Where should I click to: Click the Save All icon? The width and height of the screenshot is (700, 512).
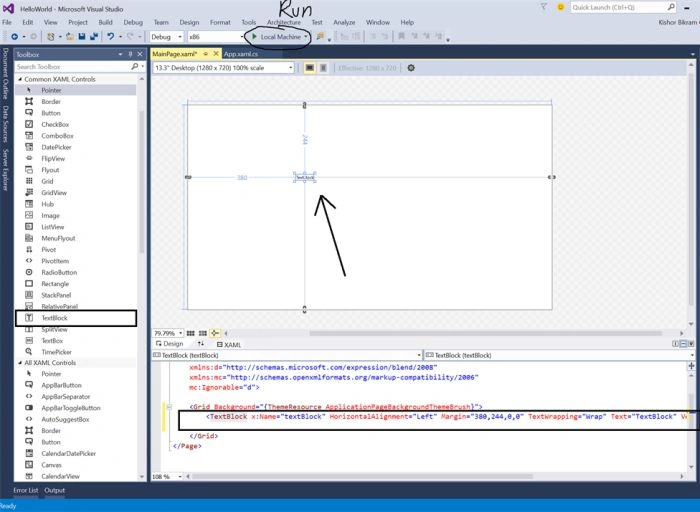pyautogui.click(x=94, y=37)
